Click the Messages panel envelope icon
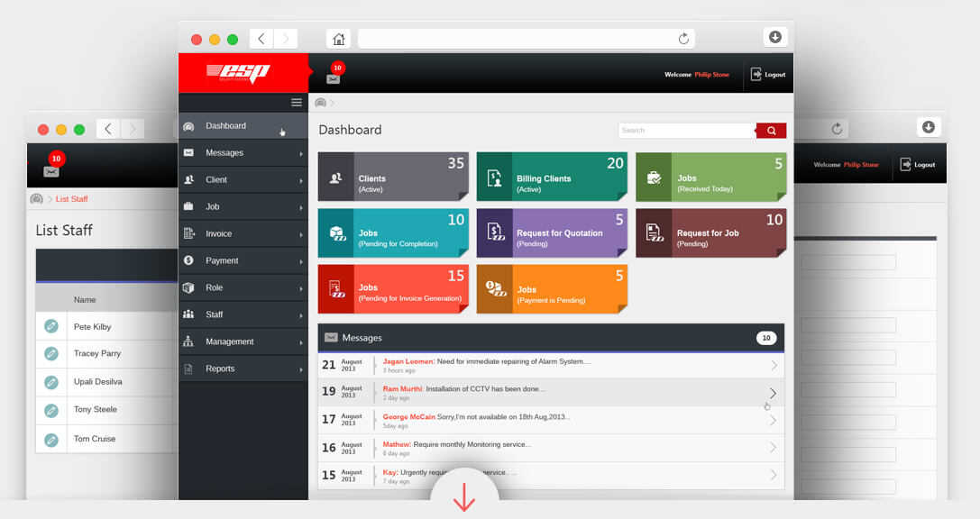 point(331,337)
